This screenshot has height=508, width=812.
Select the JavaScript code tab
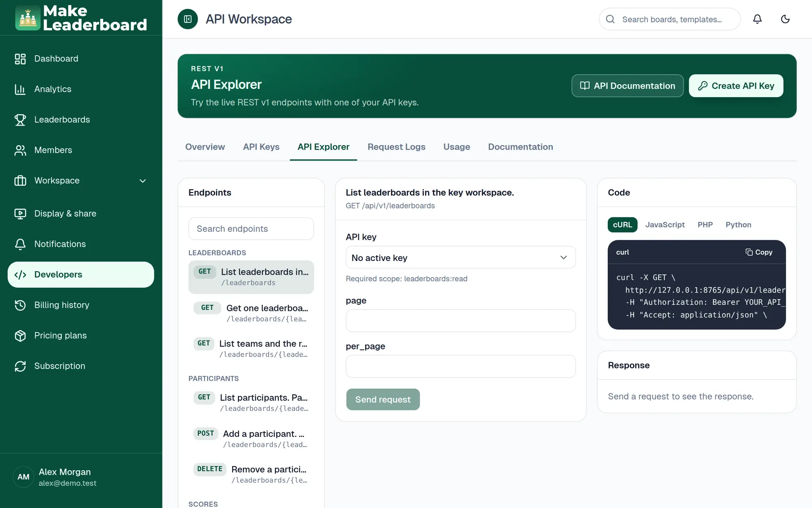(x=665, y=225)
